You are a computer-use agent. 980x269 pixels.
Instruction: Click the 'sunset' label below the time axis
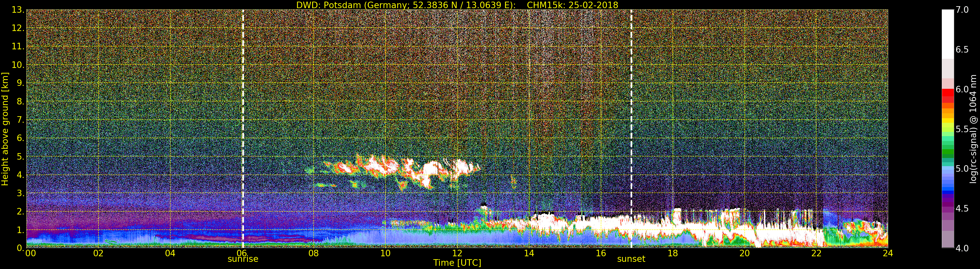point(631,259)
